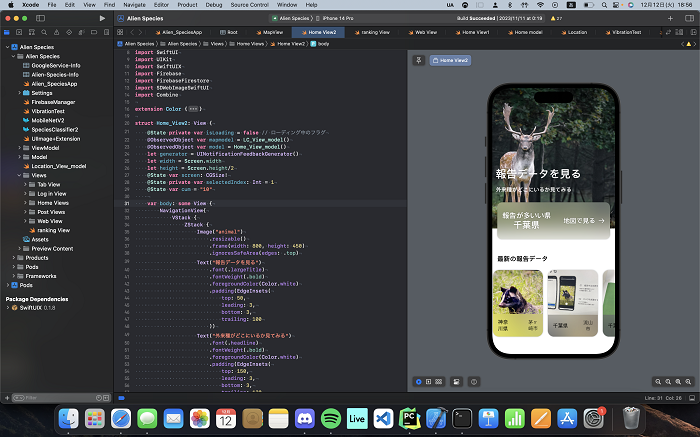Pin the Home View2 preview
Image resolution: width=700 pixels, height=437 pixels.
(420, 60)
